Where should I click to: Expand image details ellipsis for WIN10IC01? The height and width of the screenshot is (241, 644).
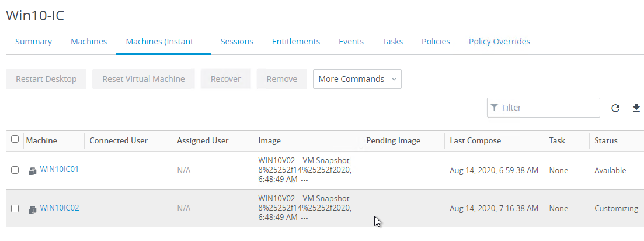tap(304, 180)
